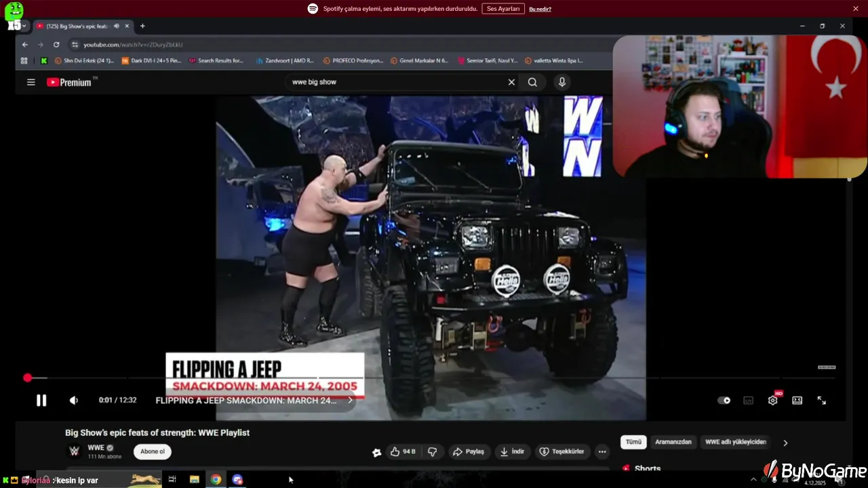This screenshot has width=868, height=488.
Task: Open the Chrome apps grid shortcut
Action: click(x=24, y=60)
